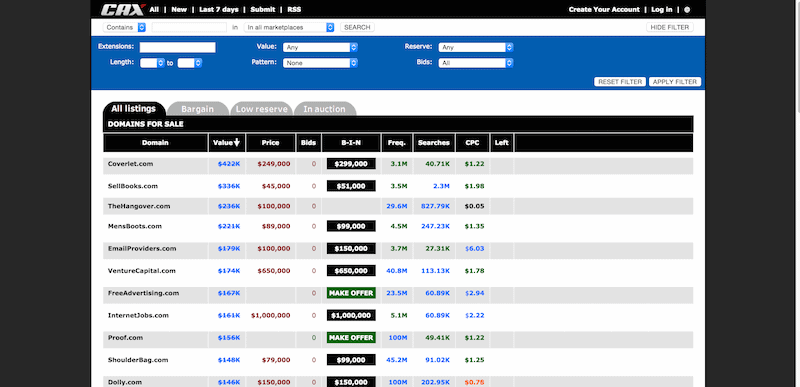Open the SellBooks.com listing

point(133,186)
